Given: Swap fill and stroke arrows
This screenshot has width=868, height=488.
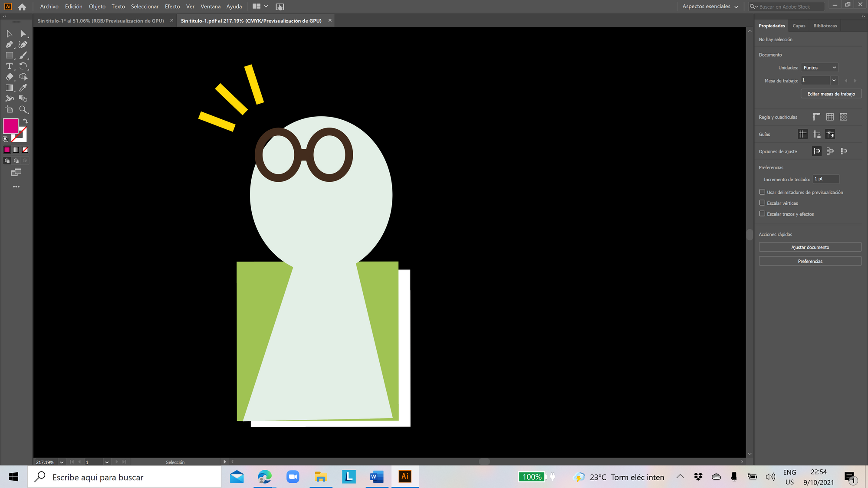Looking at the screenshot, I should (x=25, y=121).
